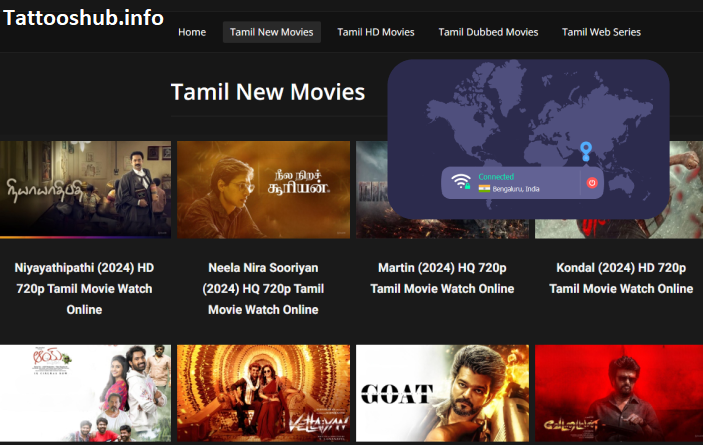The height and width of the screenshot is (445, 703).
Task: Open Kondal (2024) HD 720p link
Action: (x=621, y=278)
